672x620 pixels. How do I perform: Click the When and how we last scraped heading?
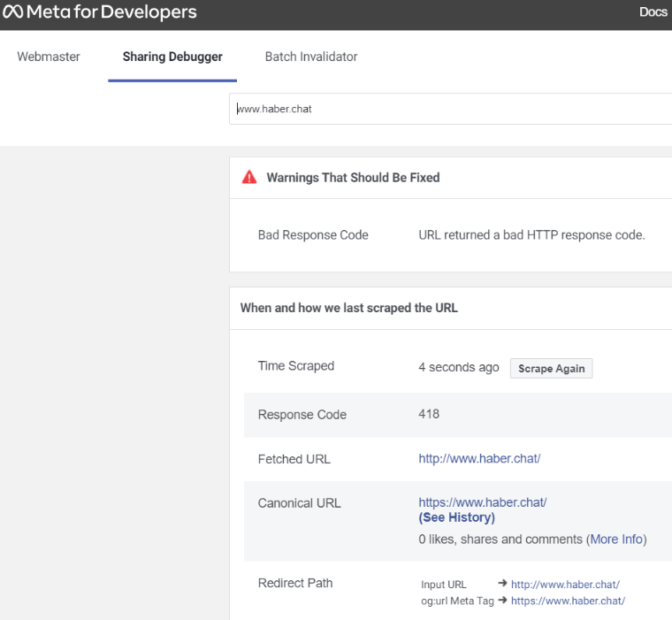(348, 308)
